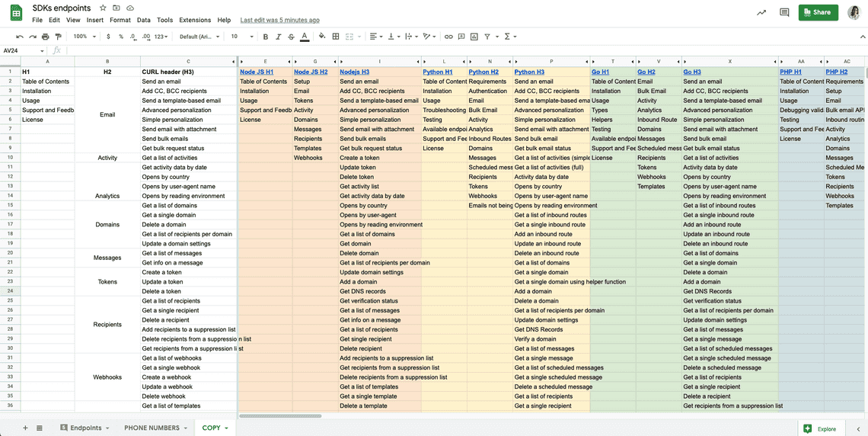The height and width of the screenshot is (436, 868).
Task: Open the fill color picker
Action: pyautogui.click(x=322, y=37)
